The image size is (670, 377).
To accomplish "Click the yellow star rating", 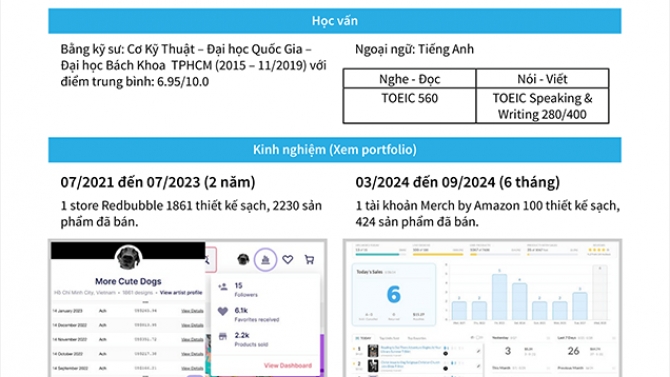I will pyautogui.click(x=599, y=250).
